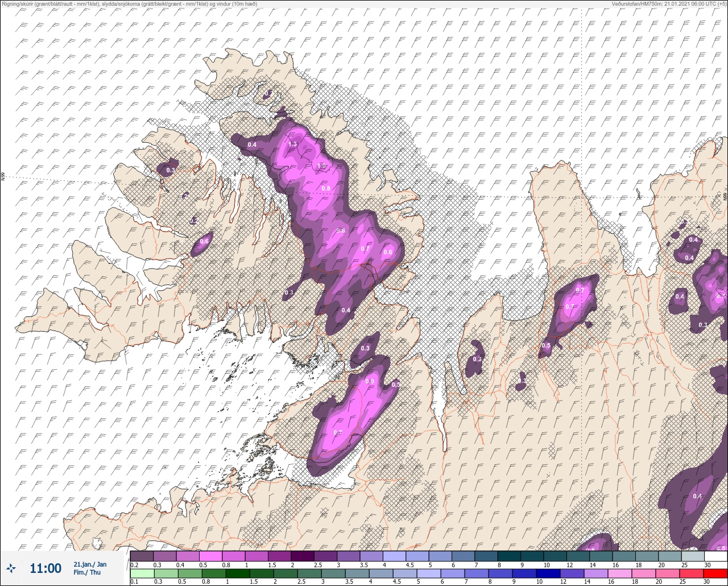Pick the white top-row swatch labelled 30

pyautogui.click(x=715, y=556)
